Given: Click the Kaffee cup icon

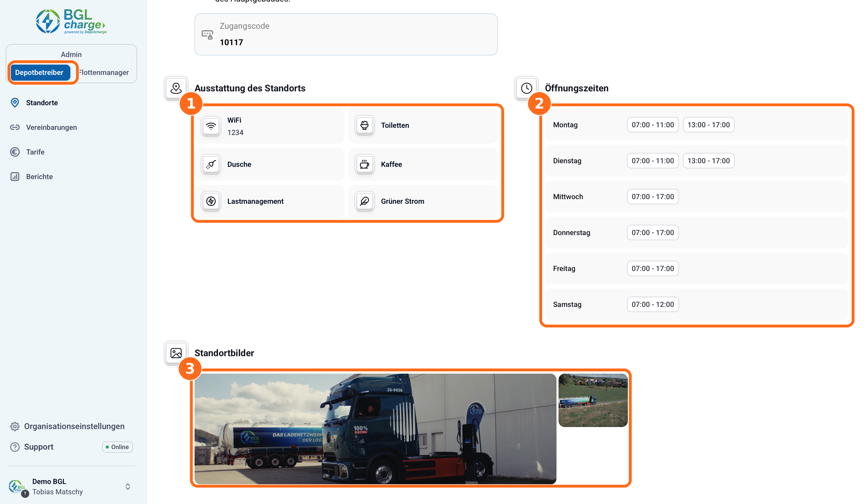Looking at the screenshot, I should pyautogui.click(x=364, y=164).
